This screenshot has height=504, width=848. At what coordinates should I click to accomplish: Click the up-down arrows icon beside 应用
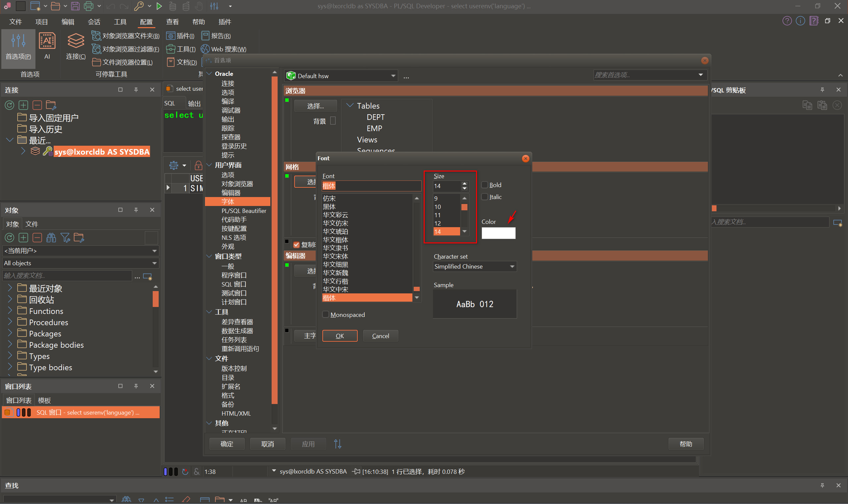pos(337,444)
